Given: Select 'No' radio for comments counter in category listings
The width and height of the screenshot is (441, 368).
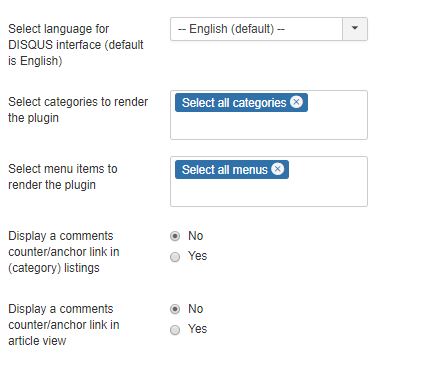Looking at the screenshot, I should (175, 236).
